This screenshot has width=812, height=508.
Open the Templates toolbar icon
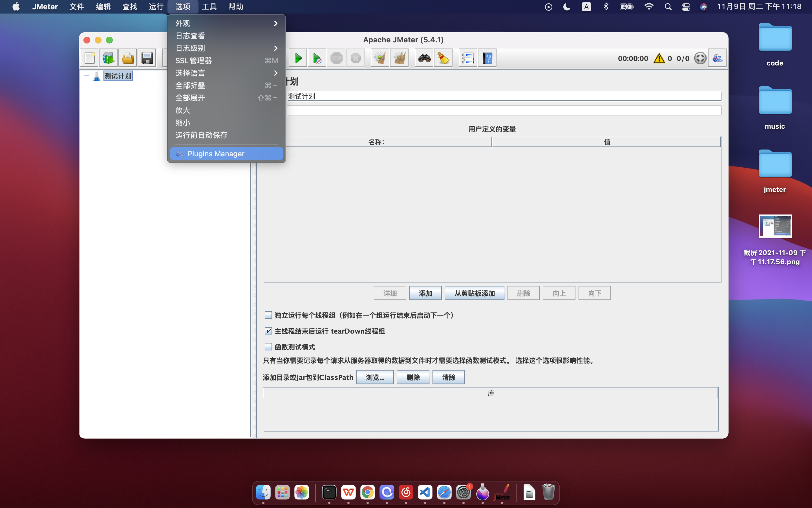click(108, 58)
